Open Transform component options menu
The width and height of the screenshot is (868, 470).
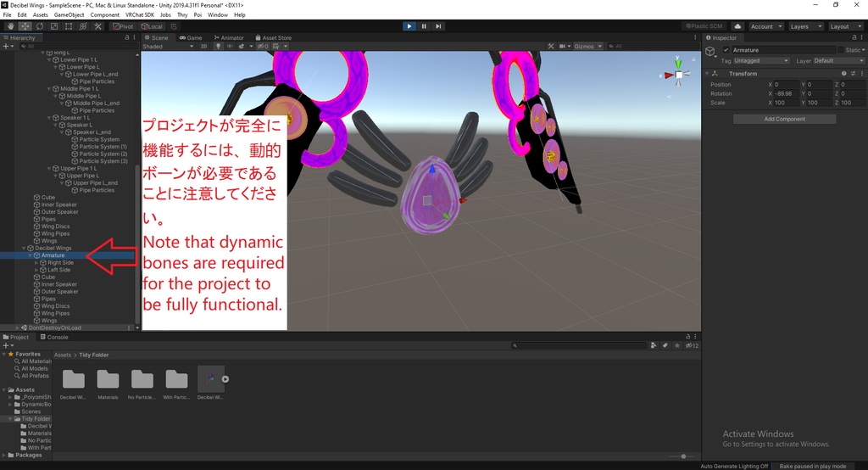(x=862, y=73)
